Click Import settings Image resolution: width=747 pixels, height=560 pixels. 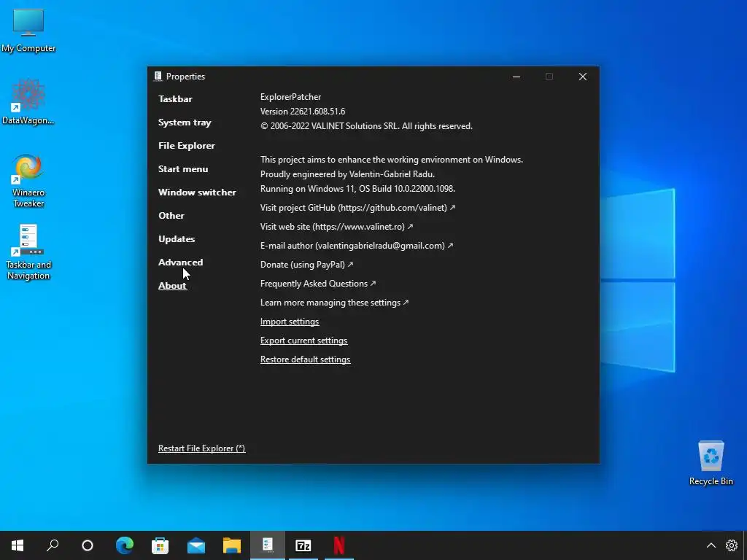point(290,322)
